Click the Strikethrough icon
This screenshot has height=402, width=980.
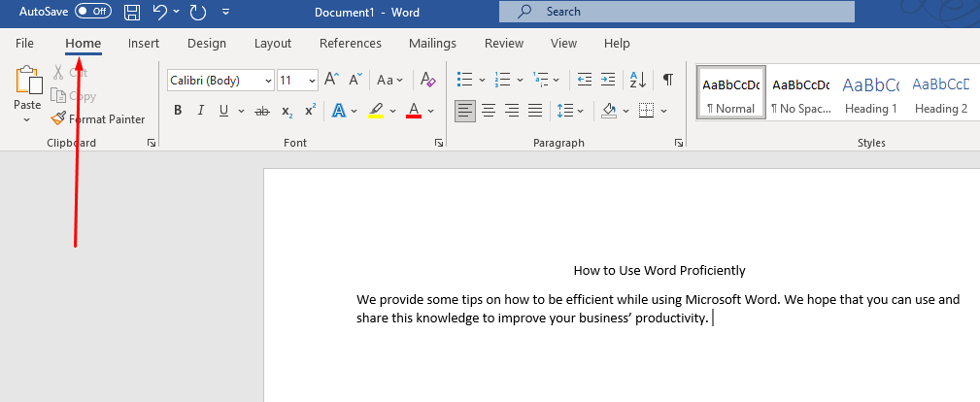pos(261,112)
